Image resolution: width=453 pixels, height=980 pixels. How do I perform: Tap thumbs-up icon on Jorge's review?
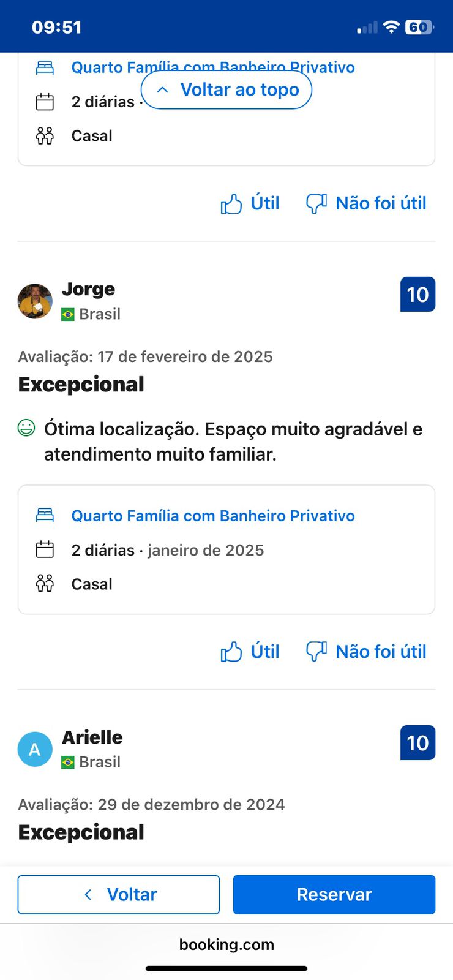(x=231, y=652)
